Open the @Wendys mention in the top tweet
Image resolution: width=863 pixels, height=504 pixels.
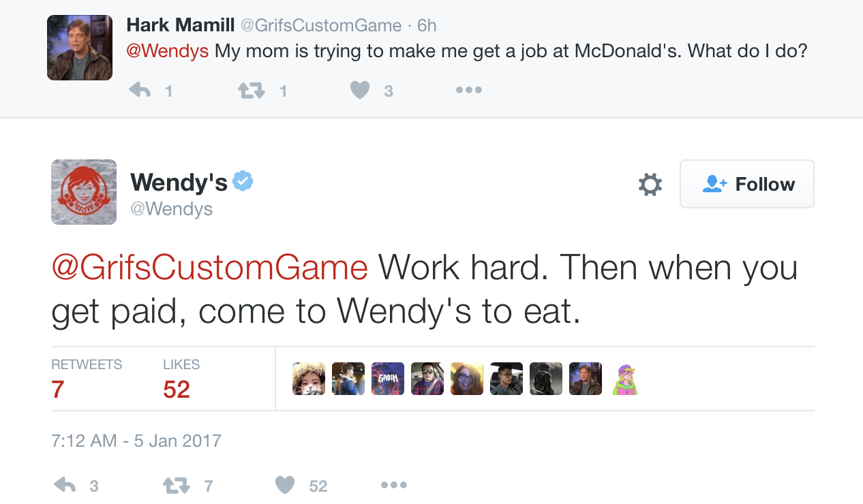pyautogui.click(x=168, y=51)
